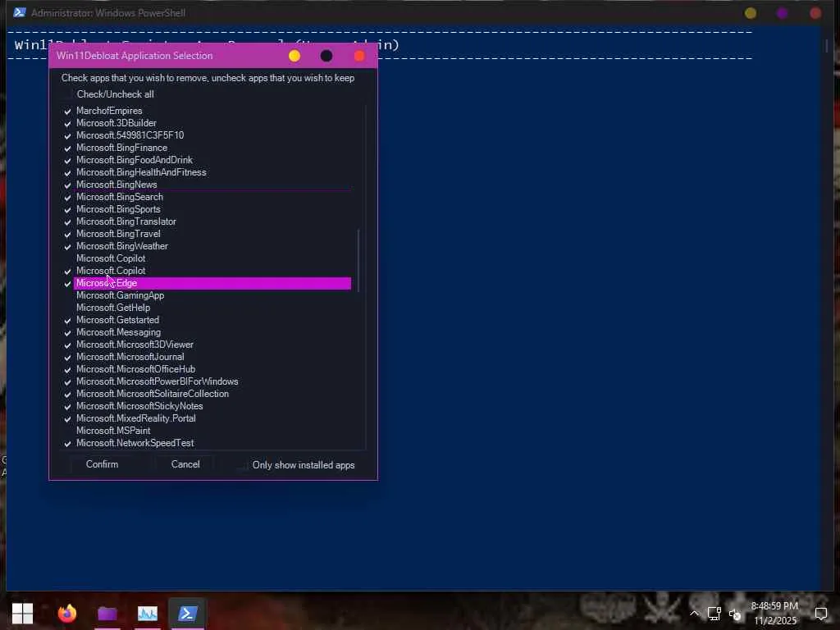This screenshot has width=840, height=630.
Task: Uncheck the Microsoft.BingSports checkbox
Action: pos(67,209)
